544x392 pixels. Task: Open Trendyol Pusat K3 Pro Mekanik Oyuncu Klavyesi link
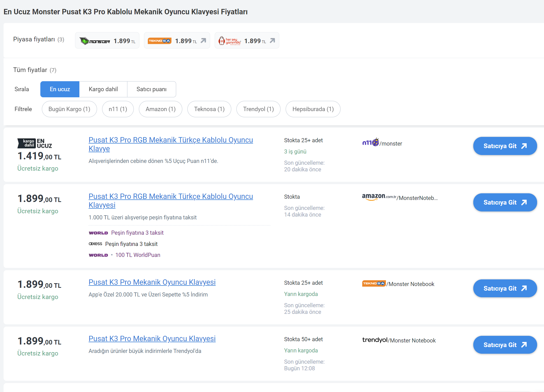[x=152, y=339]
